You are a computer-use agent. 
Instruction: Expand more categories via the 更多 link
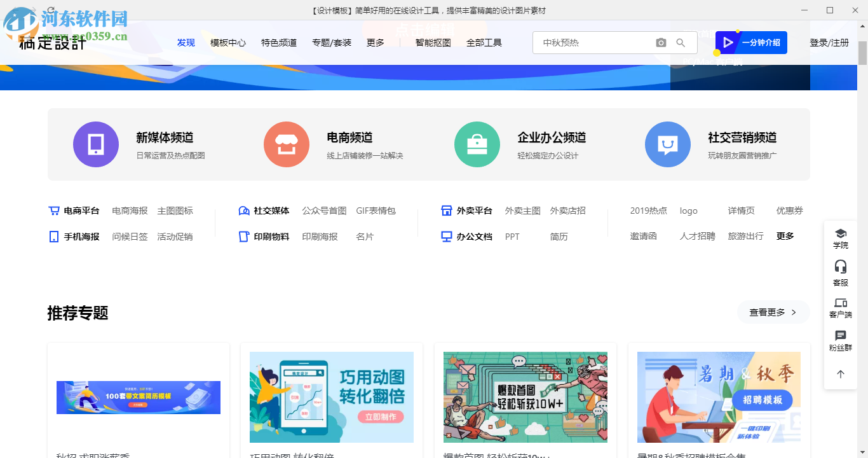(x=786, y=236)
